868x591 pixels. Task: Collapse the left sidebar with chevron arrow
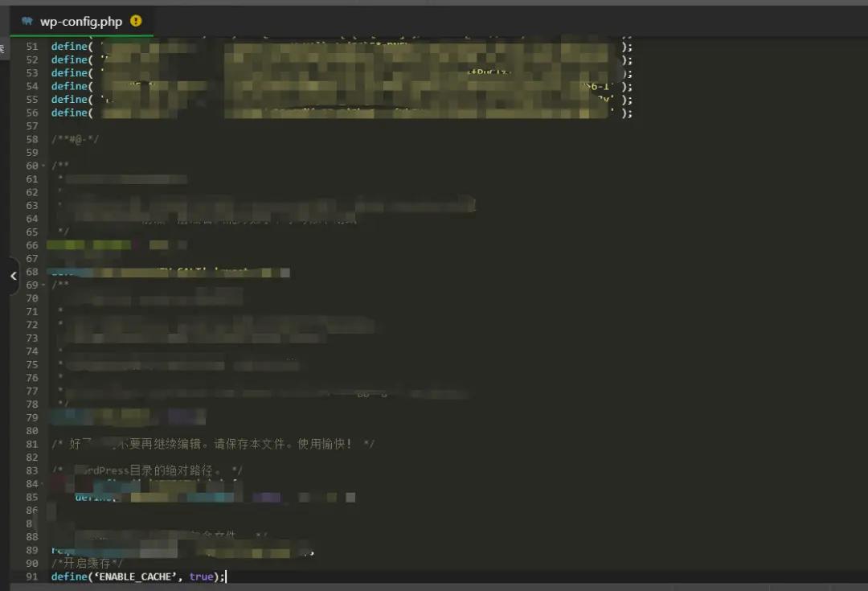click(13, 276)
